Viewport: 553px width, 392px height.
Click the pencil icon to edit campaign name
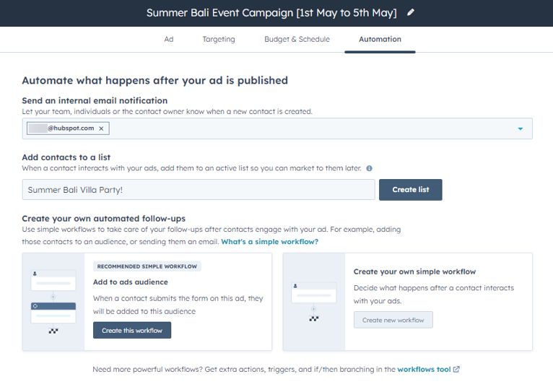point(412,12)
